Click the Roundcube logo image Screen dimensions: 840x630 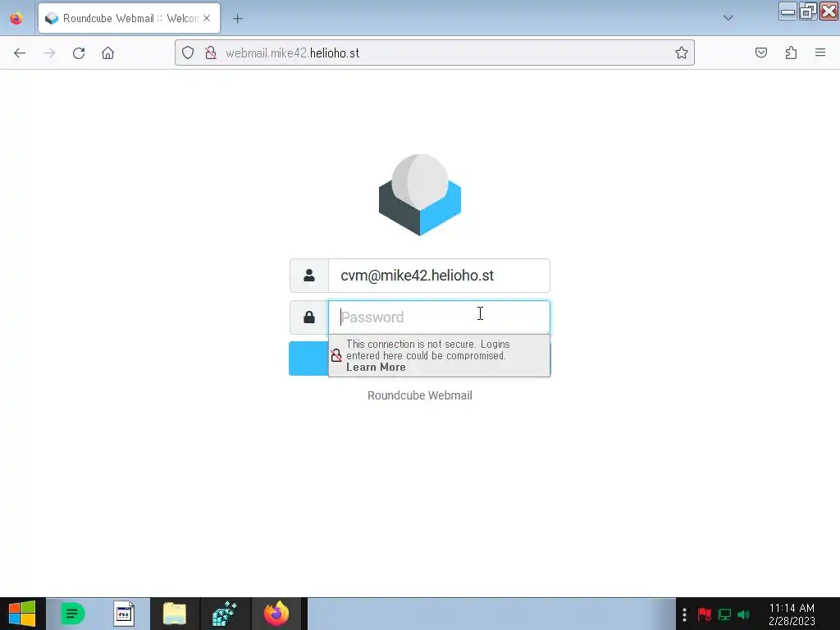(x=420, y=195)
